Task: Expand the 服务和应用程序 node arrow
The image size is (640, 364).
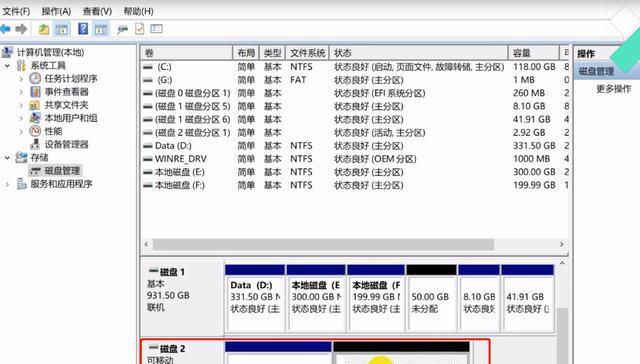Action: (7, 184)
